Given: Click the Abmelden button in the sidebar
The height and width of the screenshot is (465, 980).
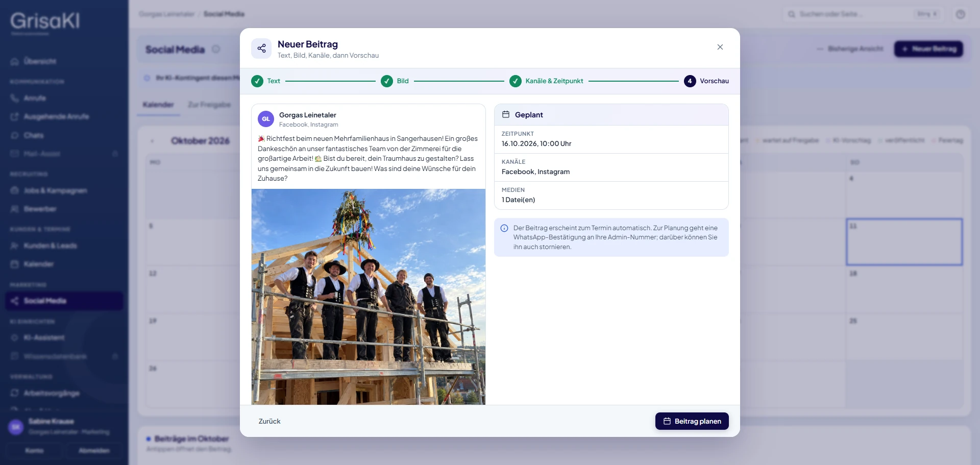Looking at the screenshot, I should click(x=94, y=451).
